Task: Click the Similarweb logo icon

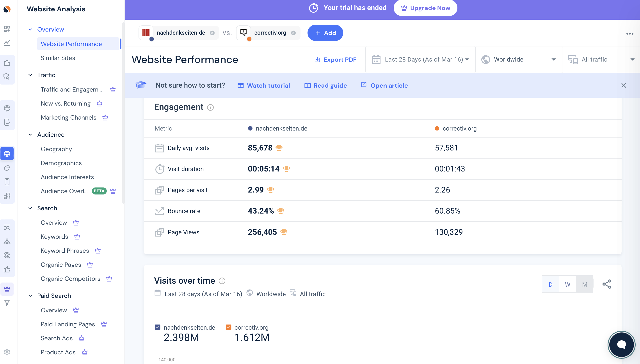Action: [x=7, y=9]
